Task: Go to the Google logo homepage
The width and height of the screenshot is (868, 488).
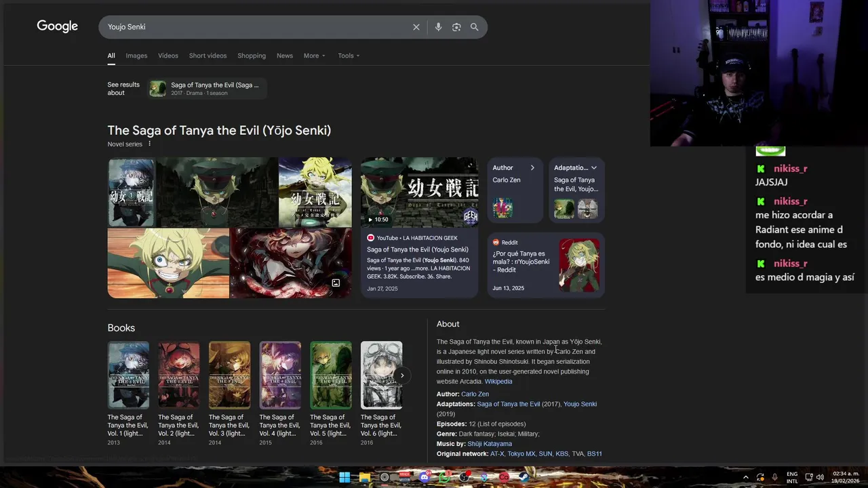Action: click(x=58, y=26)
